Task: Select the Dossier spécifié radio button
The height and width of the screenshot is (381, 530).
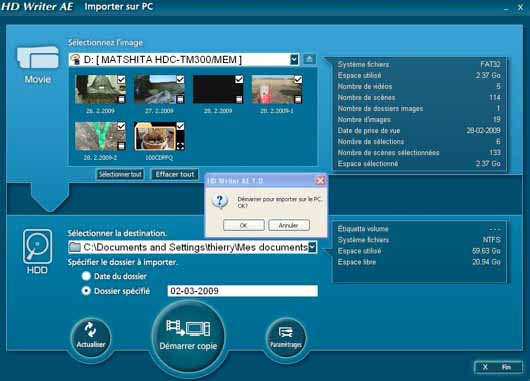Action: 86,291
